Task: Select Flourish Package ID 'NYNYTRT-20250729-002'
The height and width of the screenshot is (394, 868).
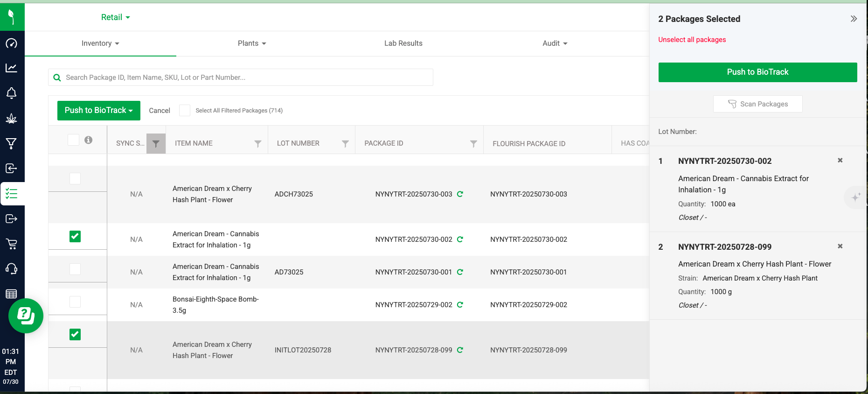Action: [528, 305]
